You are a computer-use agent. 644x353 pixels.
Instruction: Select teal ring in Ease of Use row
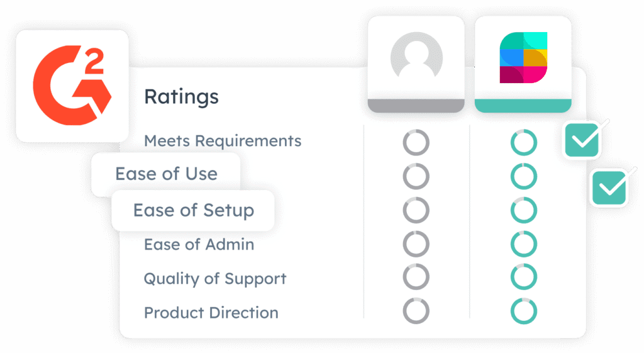coord(523,176)
